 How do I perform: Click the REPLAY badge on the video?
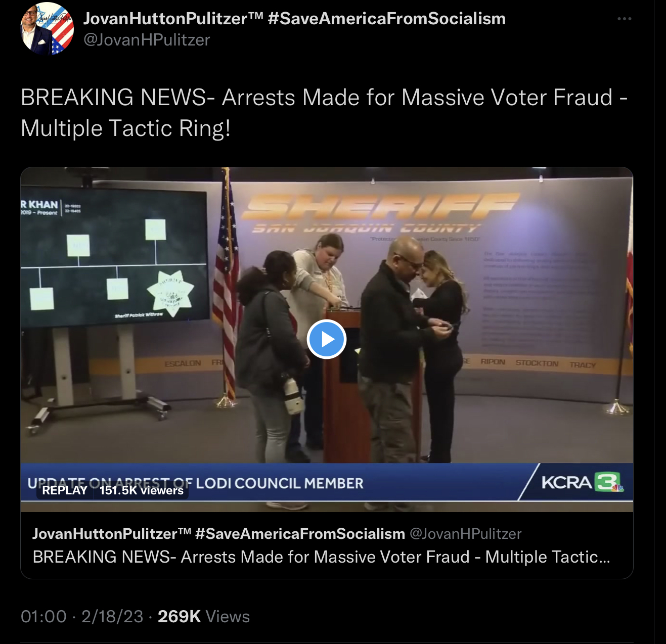tap(65, 490)
